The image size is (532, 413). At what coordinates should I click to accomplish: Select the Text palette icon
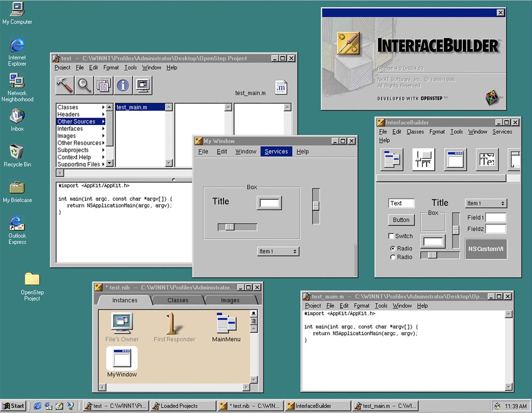pos(487,159)
